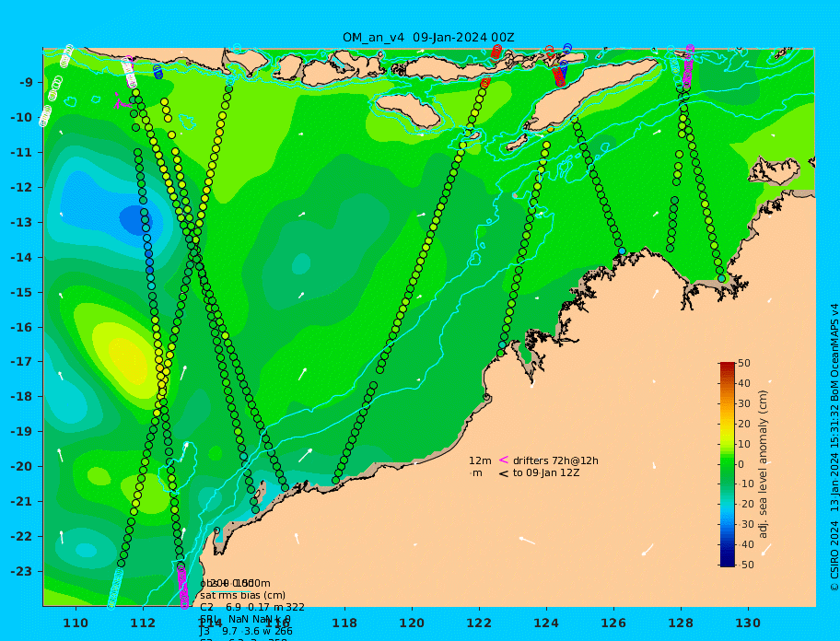Select the 'to 09 Jan 12Z' legend text

546,472
